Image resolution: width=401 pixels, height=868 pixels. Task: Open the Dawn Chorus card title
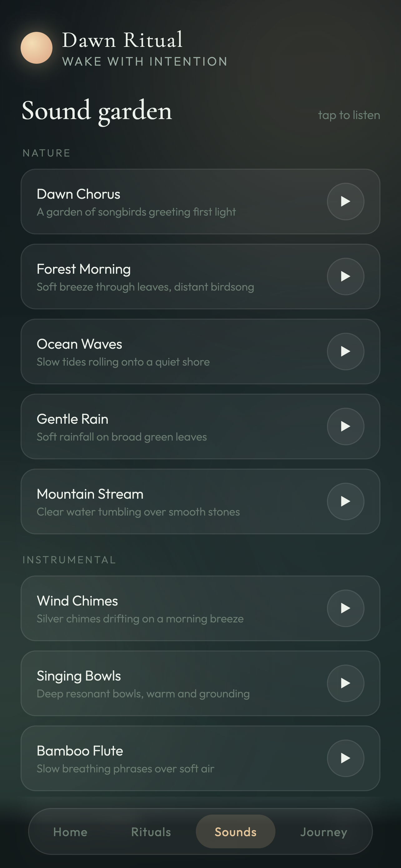click(x=78, y=194)
